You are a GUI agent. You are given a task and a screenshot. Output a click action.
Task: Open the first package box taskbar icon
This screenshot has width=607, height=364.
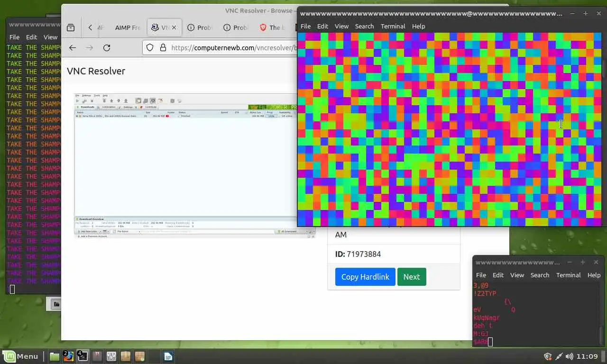click(126, 356)
